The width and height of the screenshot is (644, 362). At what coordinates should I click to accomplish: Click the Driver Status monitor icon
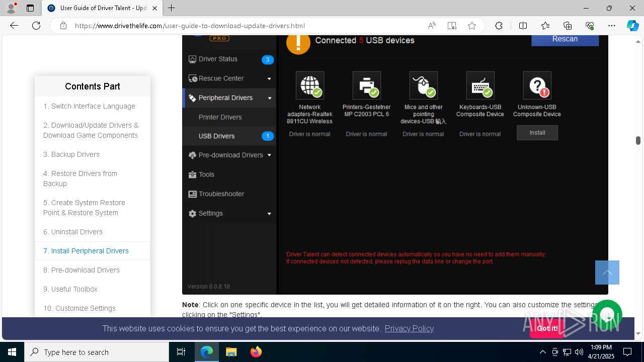pos(192,59)
